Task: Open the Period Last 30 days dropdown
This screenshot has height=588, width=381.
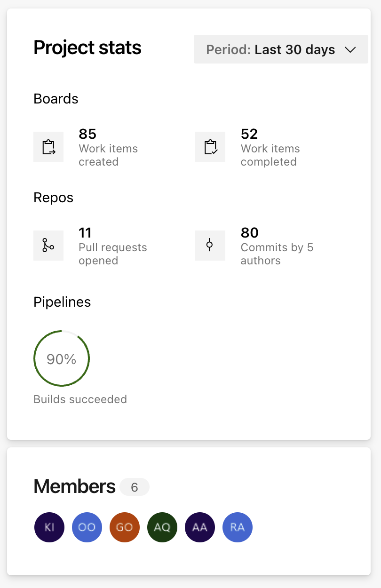Action: 281,49
